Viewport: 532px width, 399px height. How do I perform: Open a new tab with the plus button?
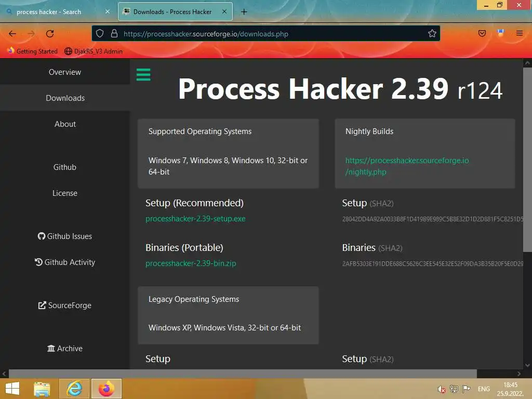(244, 12)
